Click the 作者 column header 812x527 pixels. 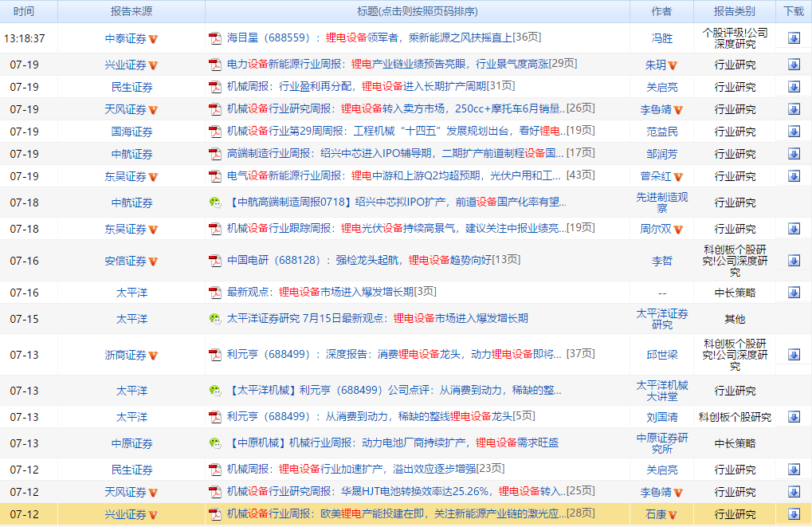pos(662,11)
